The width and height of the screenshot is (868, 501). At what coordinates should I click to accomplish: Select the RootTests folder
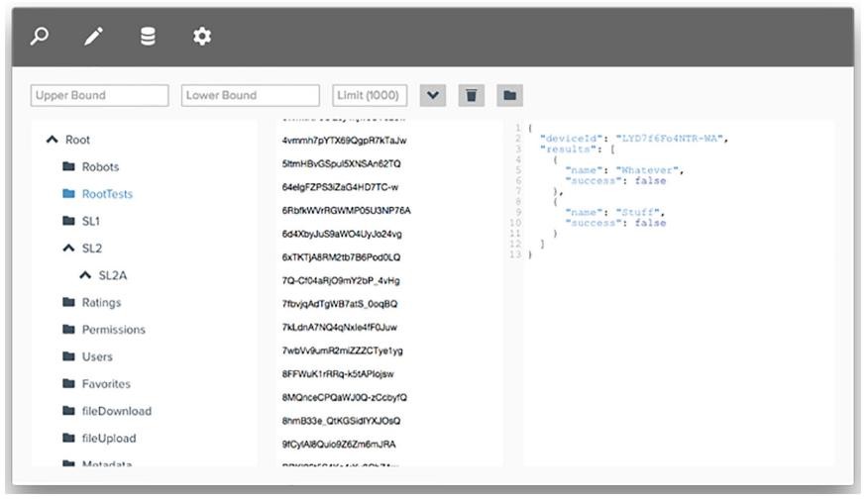tap(106, 194)
